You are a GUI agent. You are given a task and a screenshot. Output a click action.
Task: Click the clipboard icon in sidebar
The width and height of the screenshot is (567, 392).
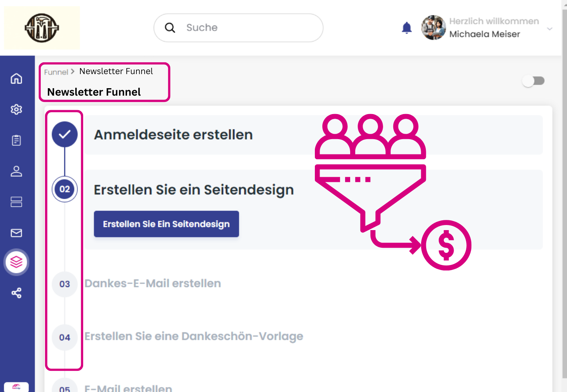click(x=16, y=140)
